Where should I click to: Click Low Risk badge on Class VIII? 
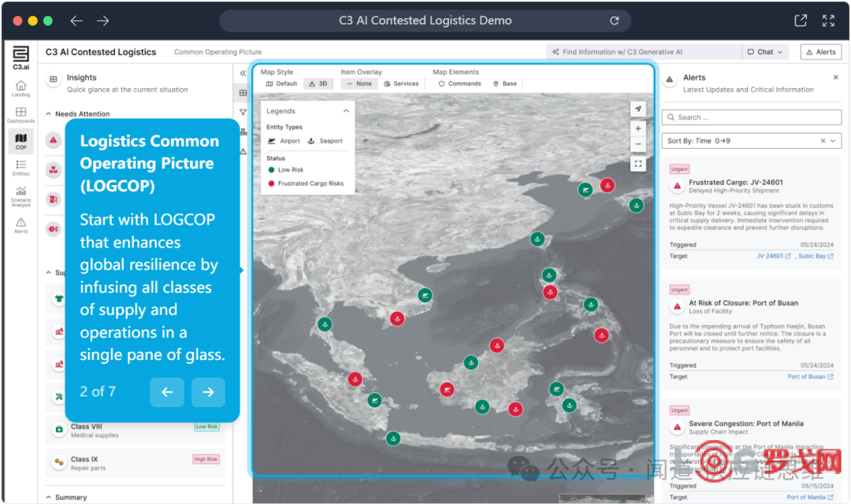(206, 426)
